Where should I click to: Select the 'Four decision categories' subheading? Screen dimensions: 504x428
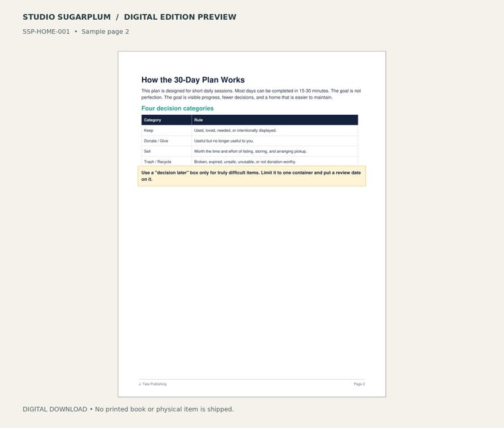click(x=178, y=108)
